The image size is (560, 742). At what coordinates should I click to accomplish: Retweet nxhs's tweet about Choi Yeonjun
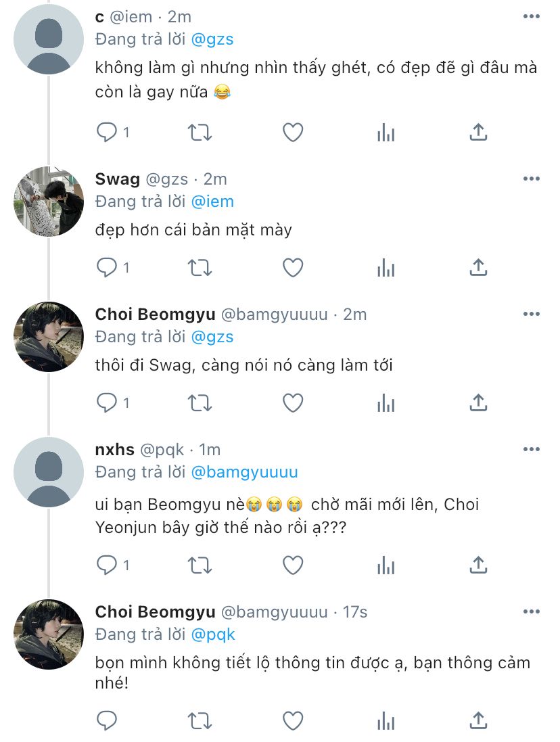click(200, 564)
